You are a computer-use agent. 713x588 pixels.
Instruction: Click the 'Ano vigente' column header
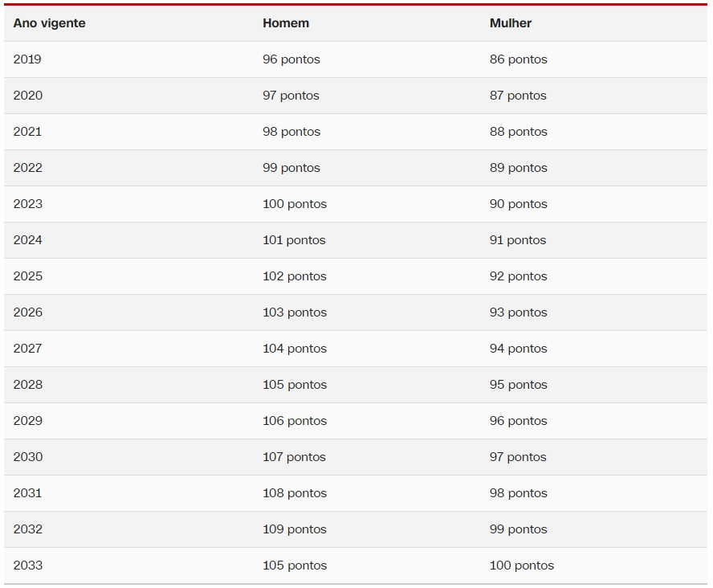pyautogui.click(x=49, y=23)
